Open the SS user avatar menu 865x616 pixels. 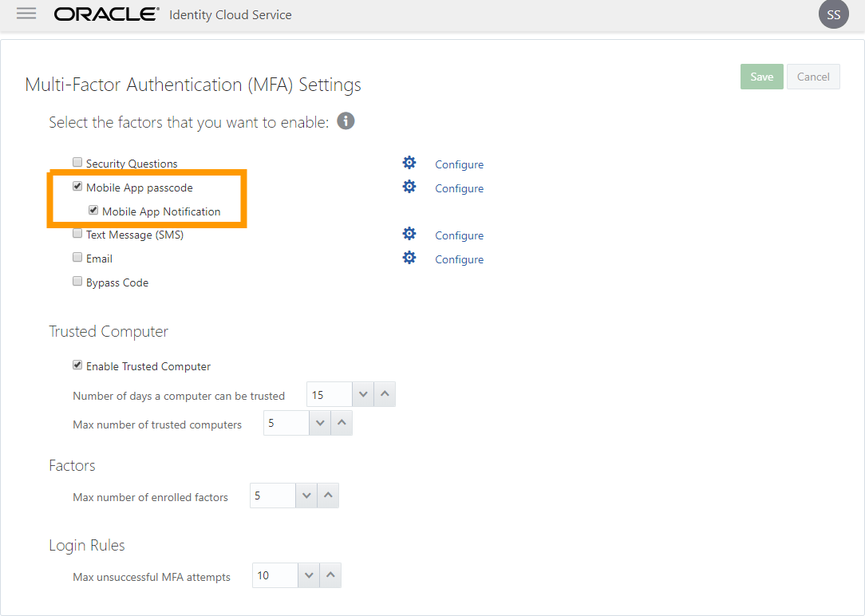833,14
